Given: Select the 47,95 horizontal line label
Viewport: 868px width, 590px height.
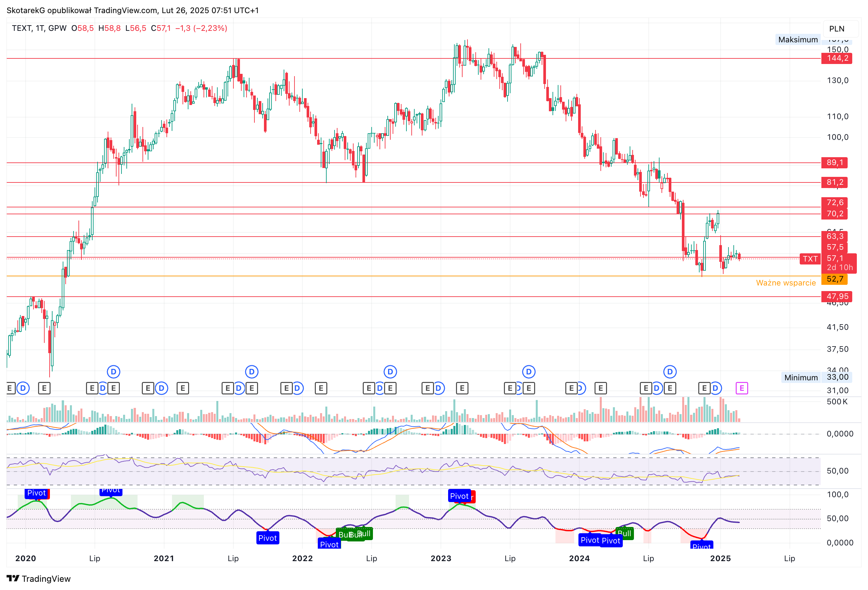Looking at the screenshot, I should tap(836, 297).
